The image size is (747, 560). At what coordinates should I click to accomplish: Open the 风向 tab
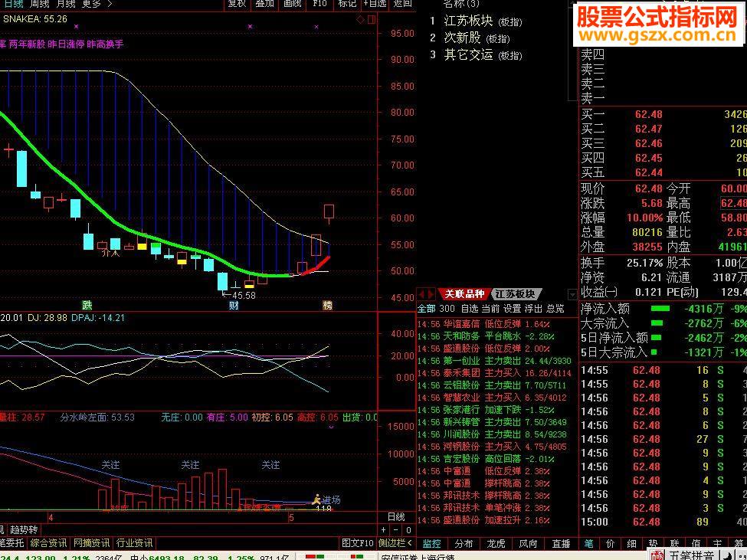point(528,543)
